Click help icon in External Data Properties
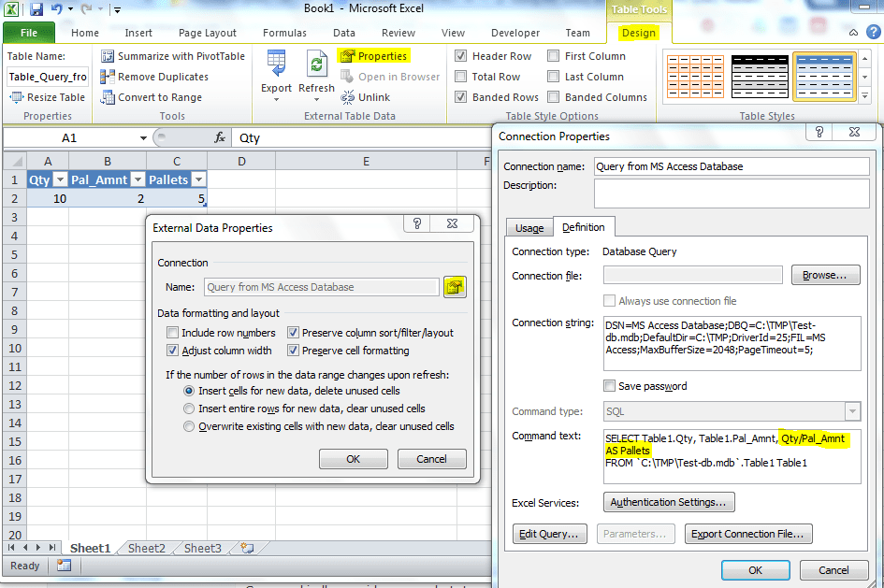 pos(417,223)
